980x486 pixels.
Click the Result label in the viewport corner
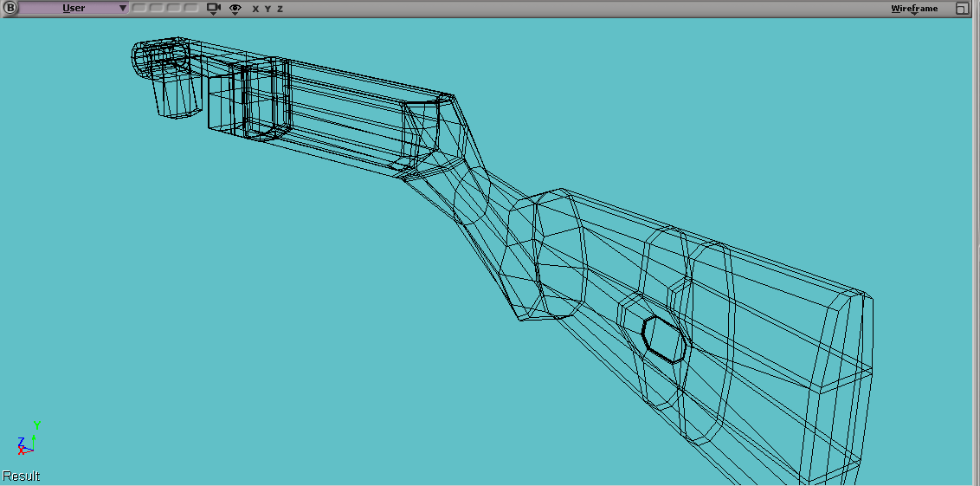(x=21, y=476)
